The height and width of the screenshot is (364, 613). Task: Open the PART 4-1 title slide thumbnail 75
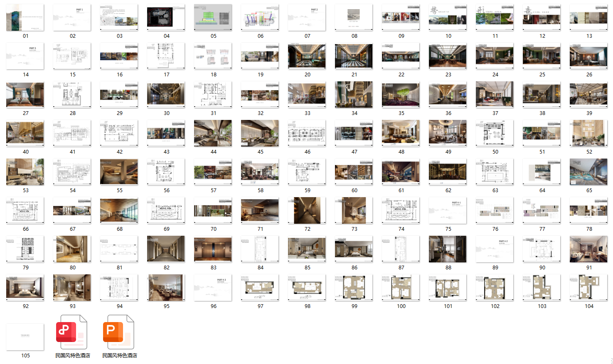448,210
